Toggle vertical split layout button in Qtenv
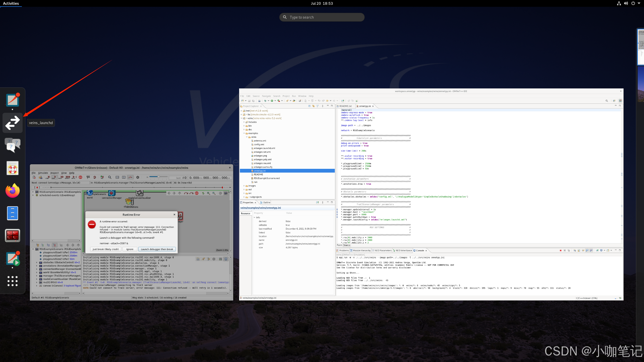Screen dimensions: 644x362 tap(124, 177)
